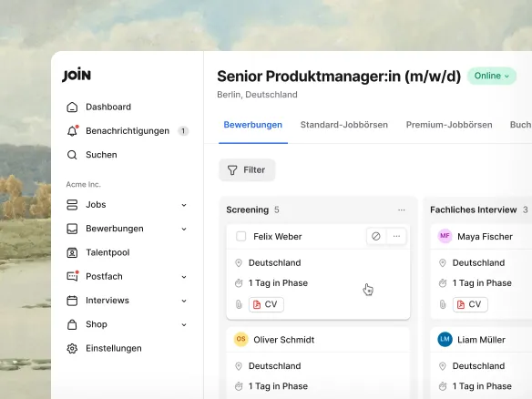This screenshot has height=399, width=532.
Task: Open more options on Felix Weber card
Action: coord(396,236)
